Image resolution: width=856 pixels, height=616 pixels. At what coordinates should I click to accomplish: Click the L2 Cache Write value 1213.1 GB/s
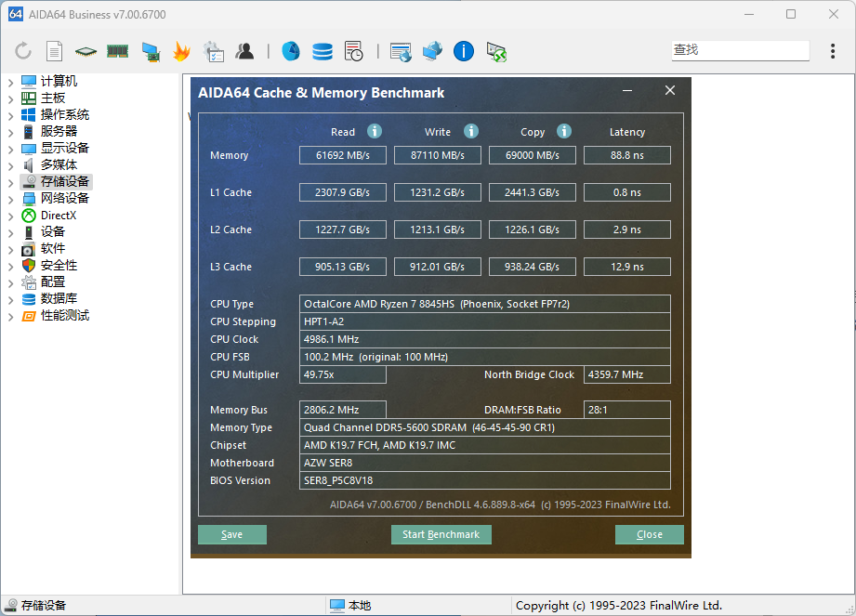point(437,229)
